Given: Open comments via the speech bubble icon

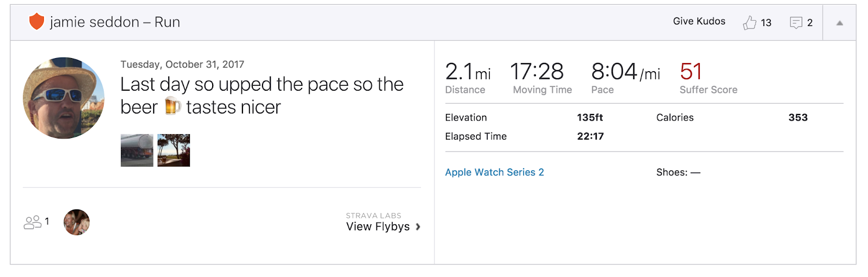Looking at the screenshot, I should [796, 23].
